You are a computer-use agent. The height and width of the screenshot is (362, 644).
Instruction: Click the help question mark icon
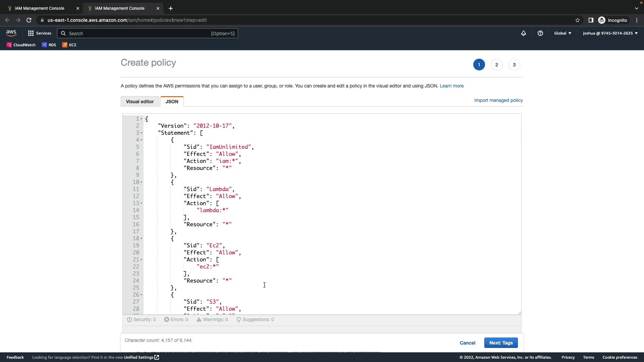point(540,33)
